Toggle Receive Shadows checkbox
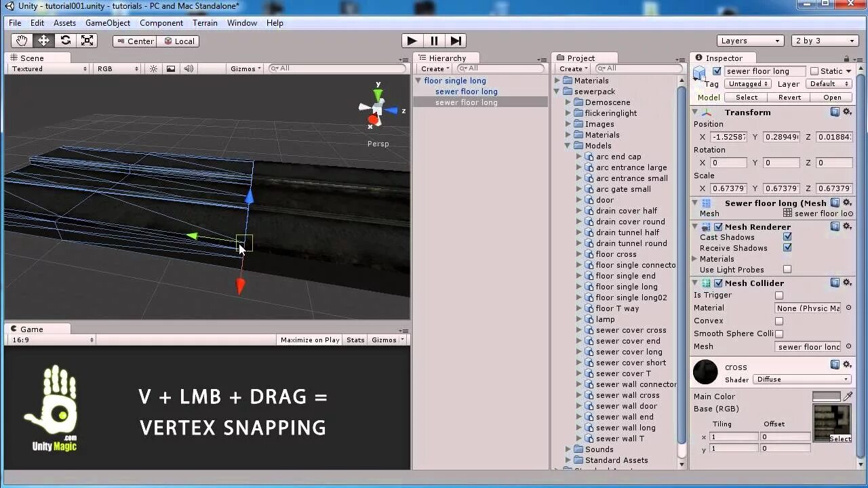Image resolution: width=868 pixels, height=488 pixels. 787,248
